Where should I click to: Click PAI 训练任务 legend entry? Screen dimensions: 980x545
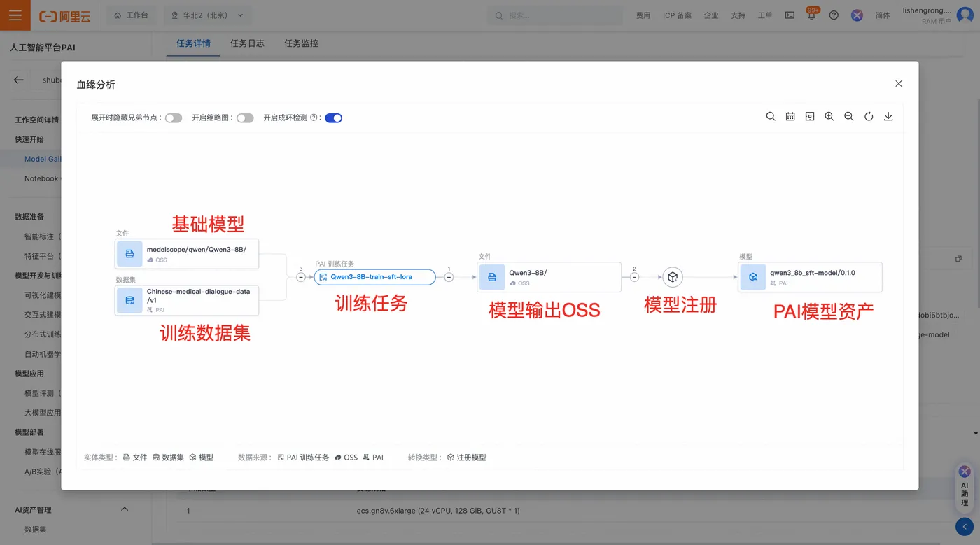point(303,458)
